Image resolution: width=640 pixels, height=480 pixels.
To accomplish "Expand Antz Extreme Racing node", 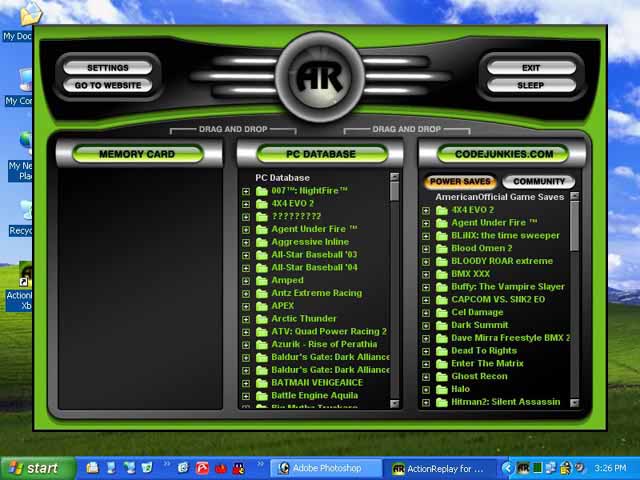I will tap(246, 294).
